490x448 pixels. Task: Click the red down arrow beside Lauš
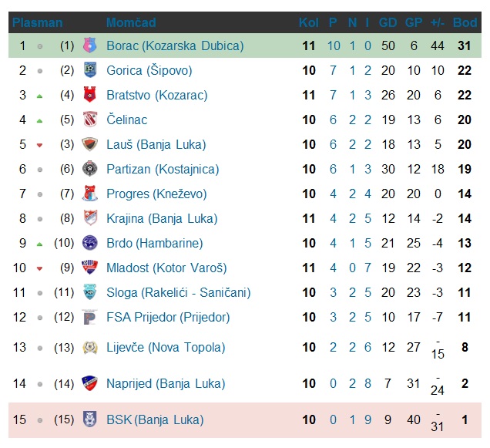[40, 145]
